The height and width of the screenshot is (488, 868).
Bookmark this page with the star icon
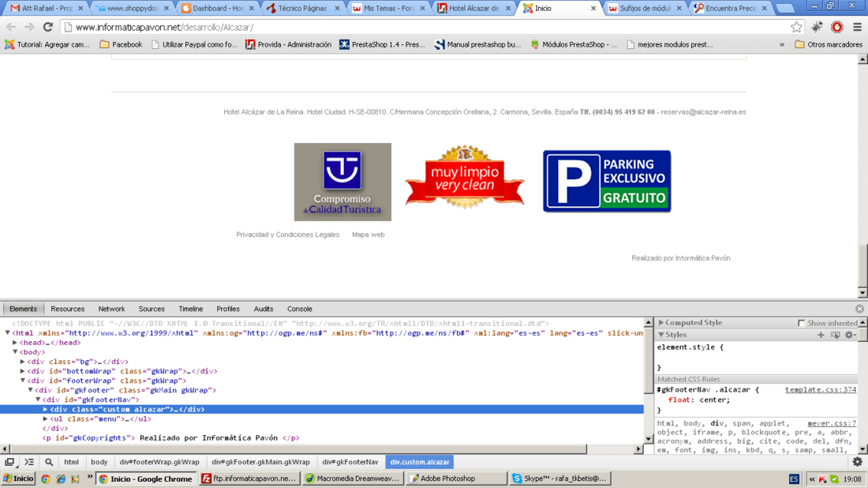796,27
